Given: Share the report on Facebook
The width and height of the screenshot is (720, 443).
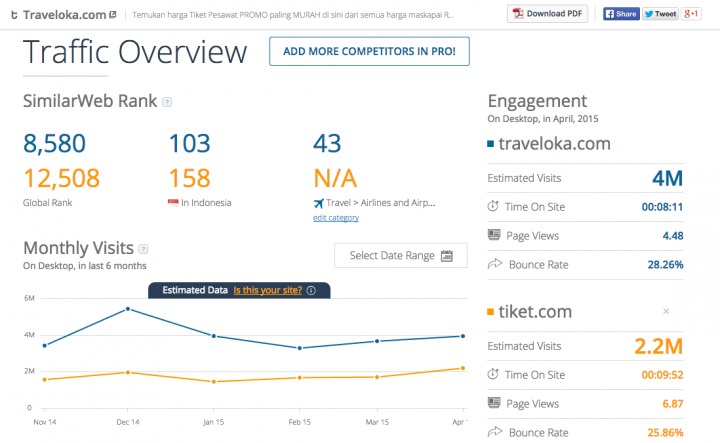Looking at the screenshot, I should [x=621, y=14].
